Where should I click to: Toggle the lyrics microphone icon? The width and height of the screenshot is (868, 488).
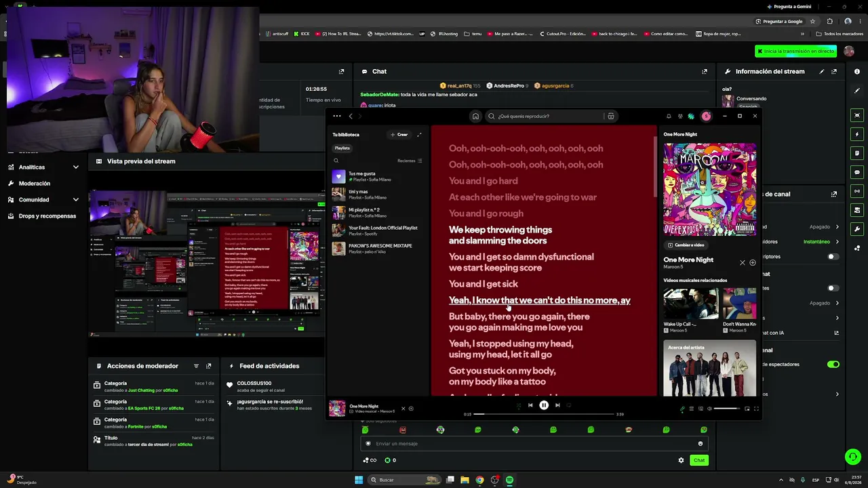(x=683, y=409)
